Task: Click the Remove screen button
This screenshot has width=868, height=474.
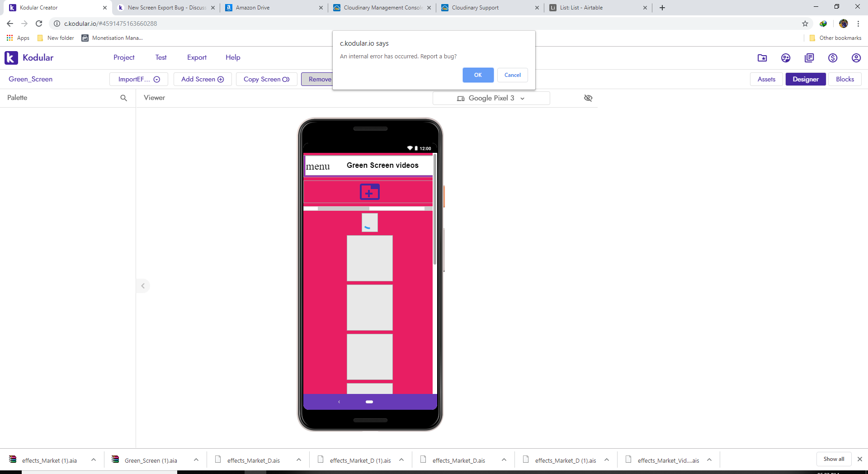Action: click(x=317, y=79)
